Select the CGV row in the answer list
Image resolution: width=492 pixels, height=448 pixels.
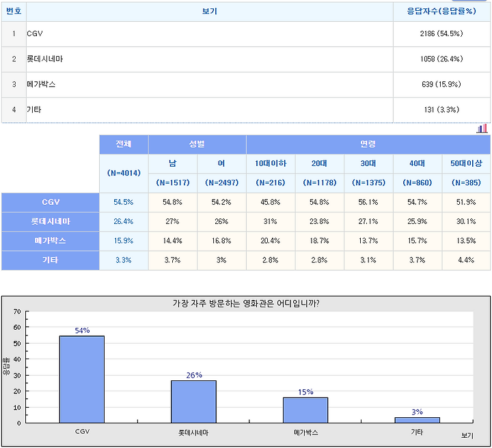coord(246,34)
